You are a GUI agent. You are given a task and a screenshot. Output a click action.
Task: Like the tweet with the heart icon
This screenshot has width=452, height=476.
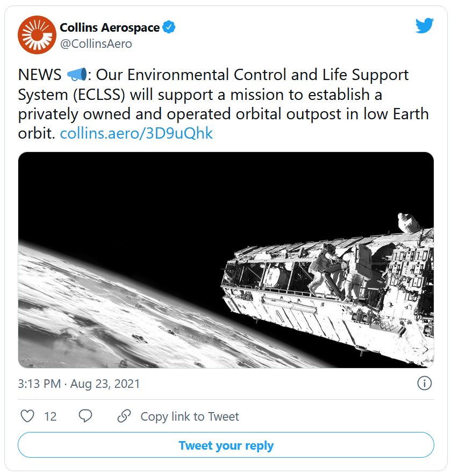pos(27,416)
